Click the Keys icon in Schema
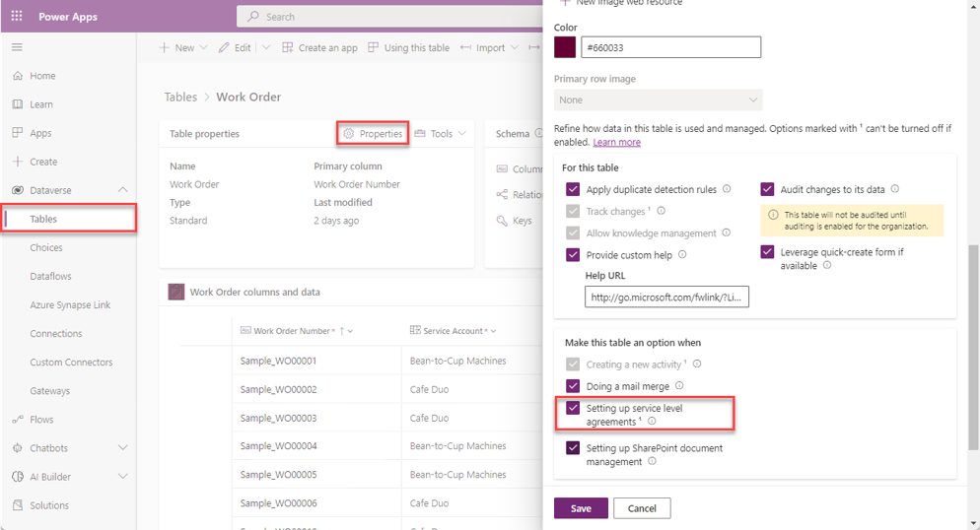980x530 pixels. coord(502,221)
